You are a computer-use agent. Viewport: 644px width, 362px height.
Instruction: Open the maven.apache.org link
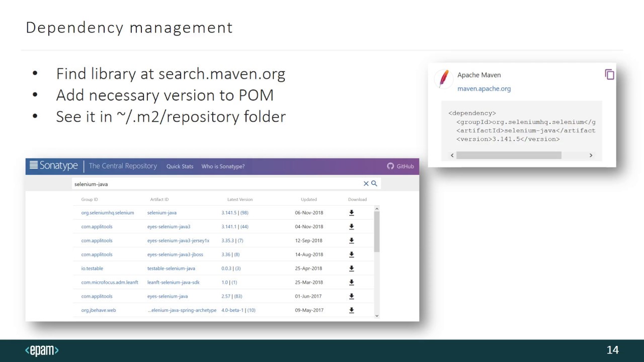[484, 88]
